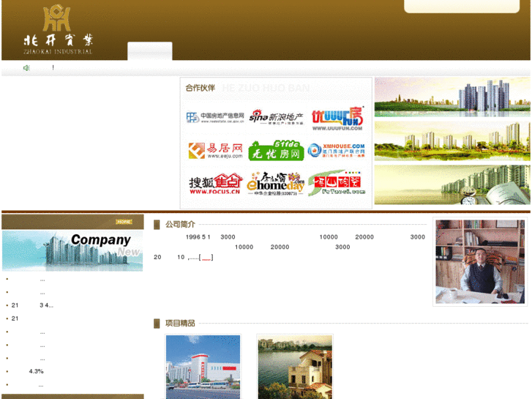The width and height of the screenshot is (532, 399).
Task: Click the '1996 5 1' text in company intro
Action: click(198, 237)
